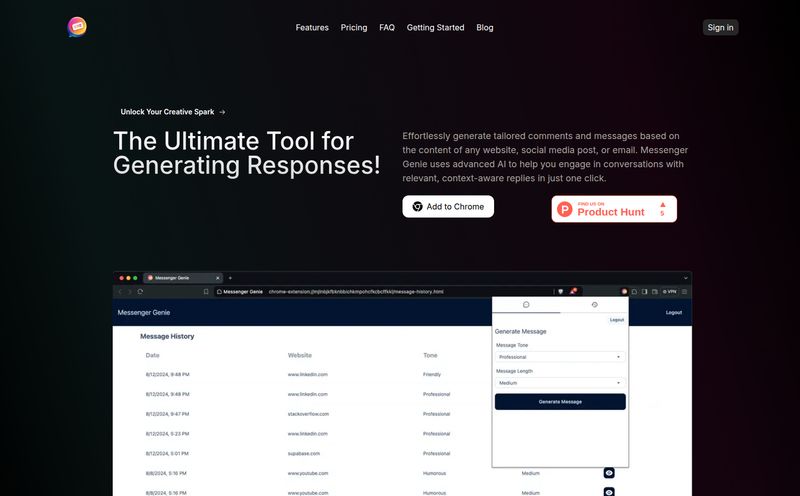This screenshot has height=496, width=800.
Task: Open the Features nav link
Action: click(x=312, y=28)
